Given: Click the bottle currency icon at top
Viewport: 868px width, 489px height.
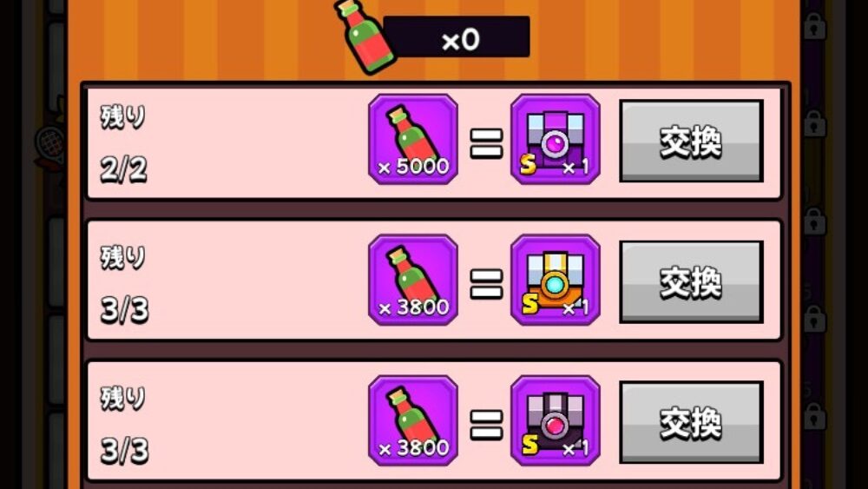Looking at the screenshot, I should coord(363,36).
